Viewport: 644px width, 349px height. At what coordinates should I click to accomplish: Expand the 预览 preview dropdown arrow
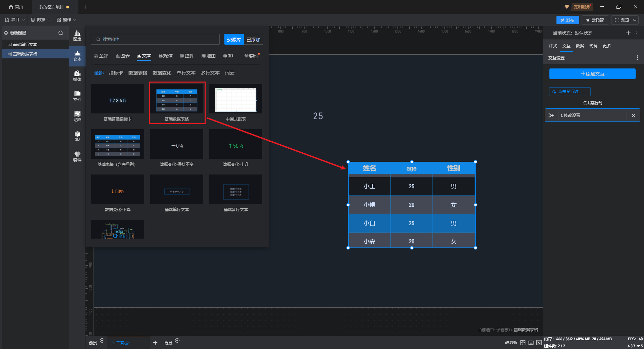pyautogui.click(x=635, y=20)
